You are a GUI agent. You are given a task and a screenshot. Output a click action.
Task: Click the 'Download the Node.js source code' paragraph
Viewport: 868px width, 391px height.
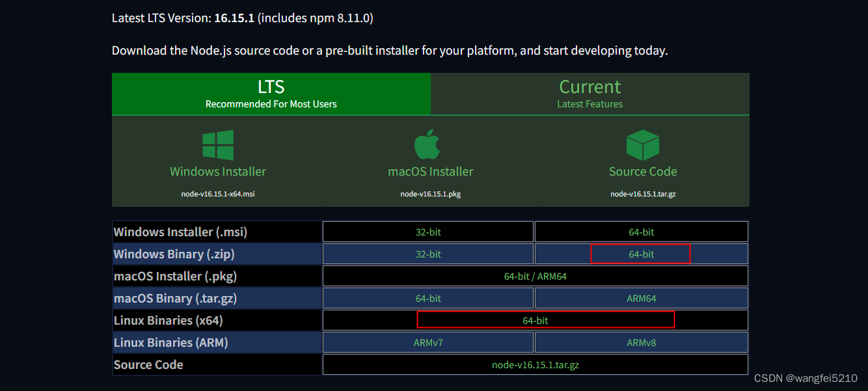coord(390,51)
